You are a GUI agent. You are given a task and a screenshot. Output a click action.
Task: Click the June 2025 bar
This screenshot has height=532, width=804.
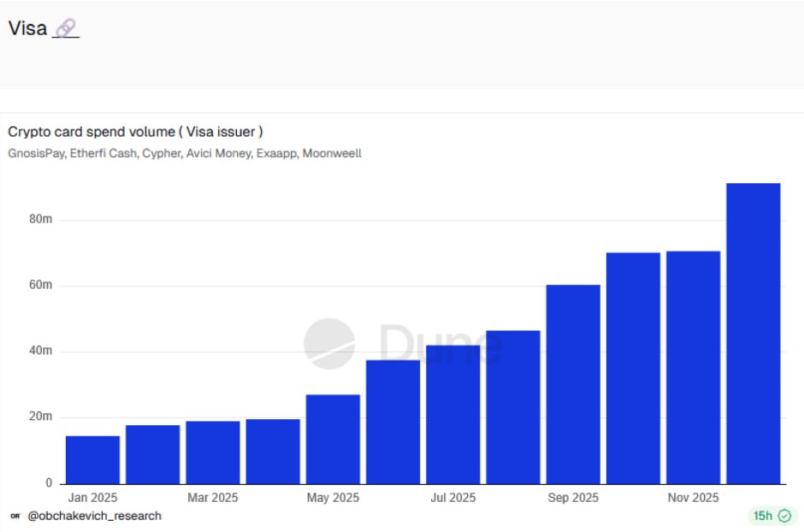pyautogui.click(x=393, y=422)
